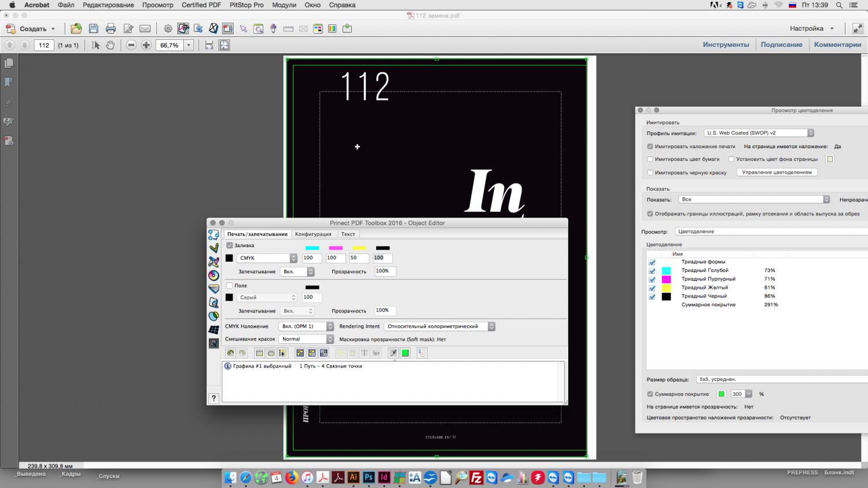
Task: Click the email envelope toolbar icon
Action: coord(145,28)
